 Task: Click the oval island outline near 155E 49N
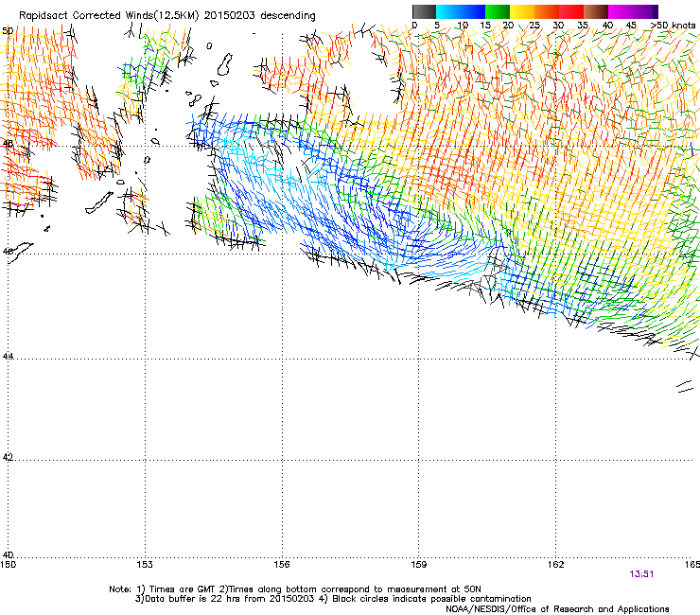tap(225, 64)
